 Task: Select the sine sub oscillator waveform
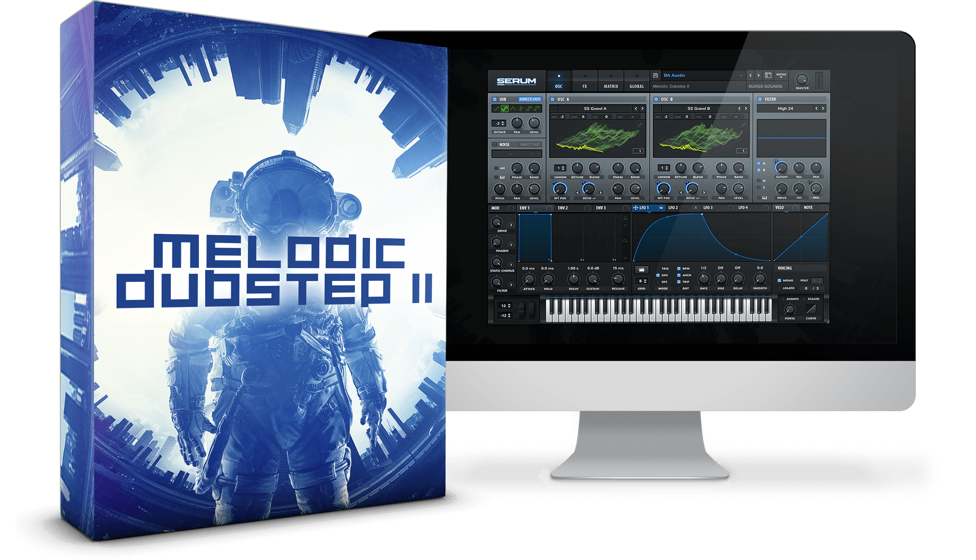coord(496,109)
